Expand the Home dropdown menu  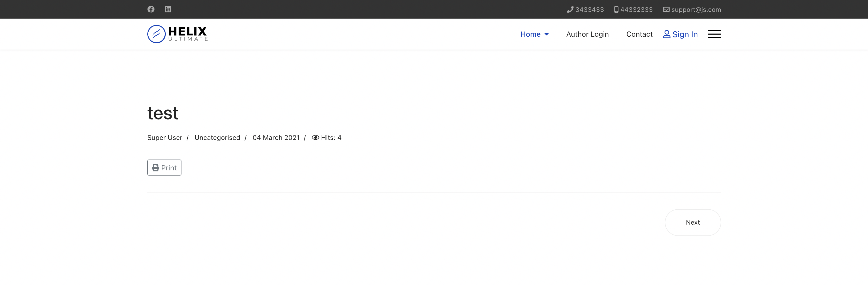pos(534,34)
